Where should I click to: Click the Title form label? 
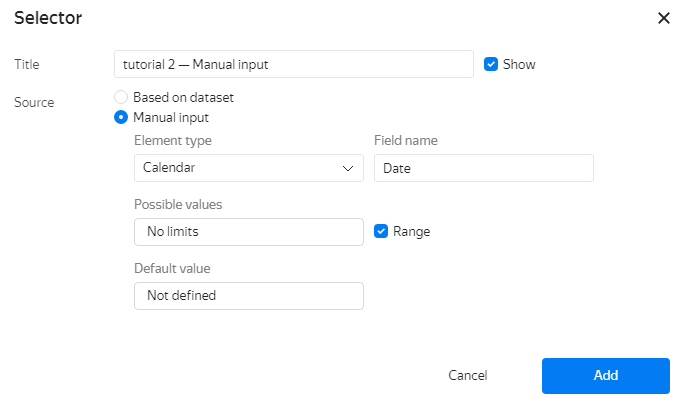(26, 64)
